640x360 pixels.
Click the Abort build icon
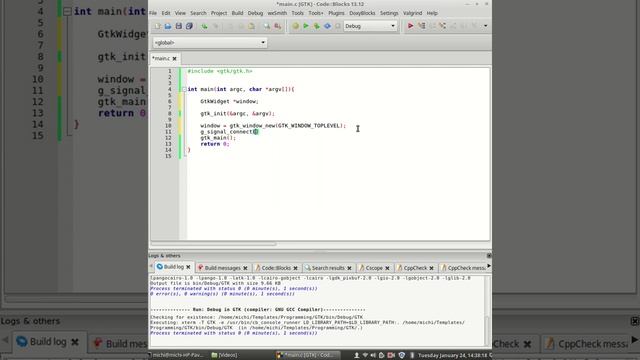(x=338, y=26)
